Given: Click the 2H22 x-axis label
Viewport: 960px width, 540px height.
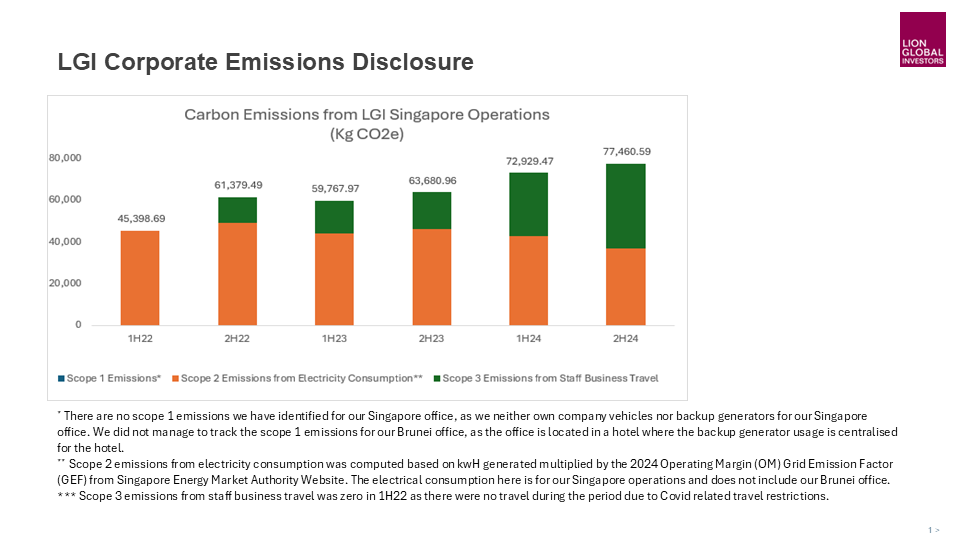Looking at the screenshot, I should 237,339.
